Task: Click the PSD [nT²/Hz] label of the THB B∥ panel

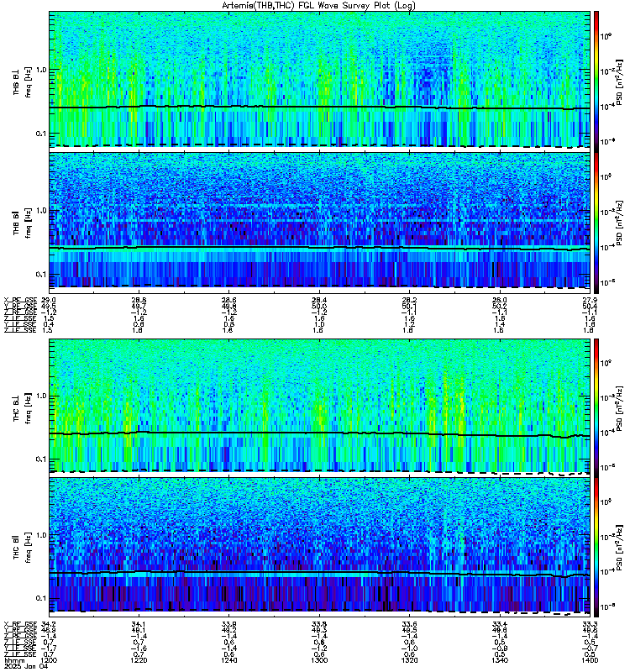Action: pos(619,223)
